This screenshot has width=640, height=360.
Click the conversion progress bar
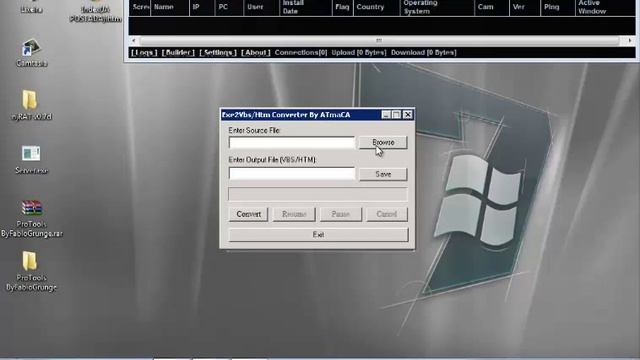[x=318, y=194]
